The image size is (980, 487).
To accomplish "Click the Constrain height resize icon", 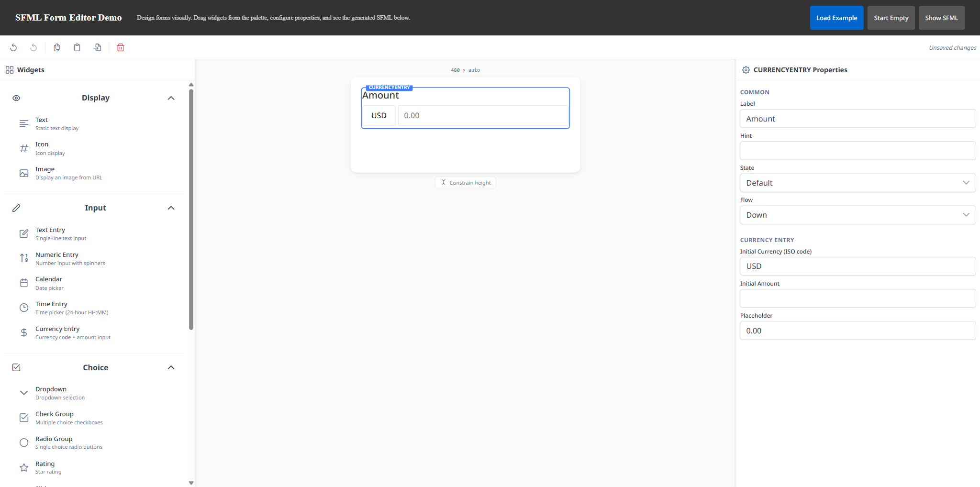I will (x=444, y=182).
